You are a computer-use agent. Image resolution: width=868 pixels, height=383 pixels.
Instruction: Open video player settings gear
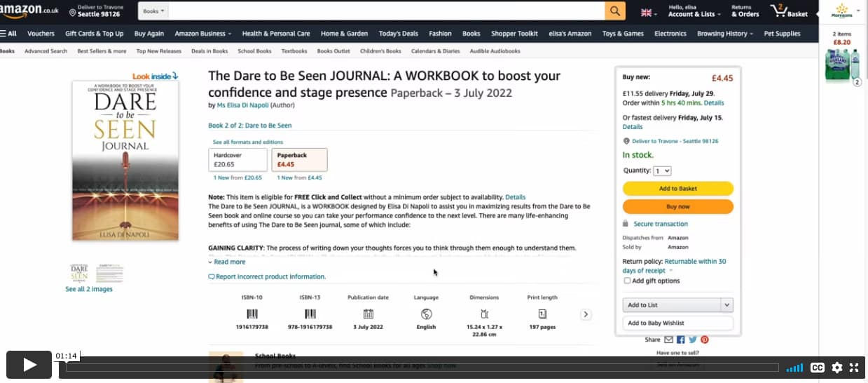(x=836, y=368)
